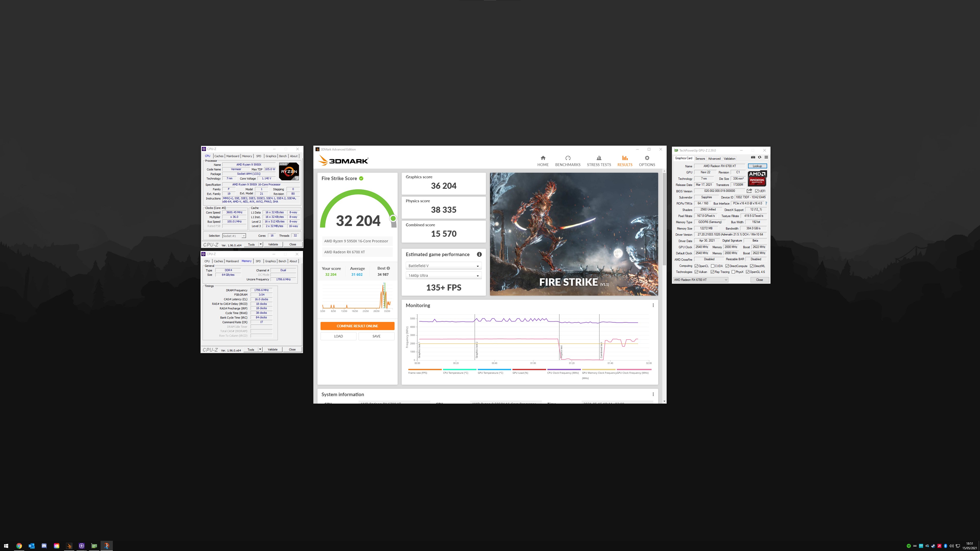
Task: Open BENCHMARKS gauge icon in 3DMark
Action: (568, 158)
